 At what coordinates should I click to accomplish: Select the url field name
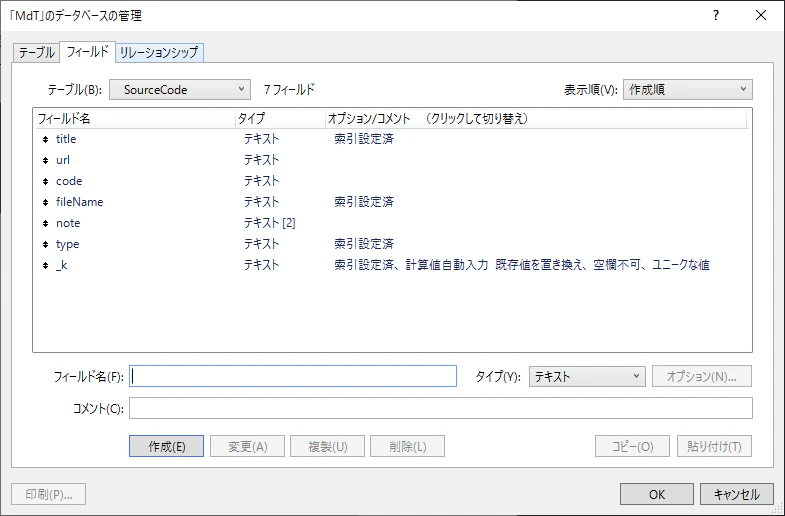[63, 160]
